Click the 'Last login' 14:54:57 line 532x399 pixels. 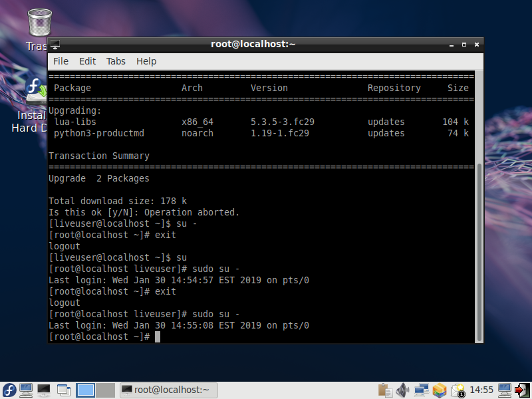pyautogui.click(x=179, y=280)
